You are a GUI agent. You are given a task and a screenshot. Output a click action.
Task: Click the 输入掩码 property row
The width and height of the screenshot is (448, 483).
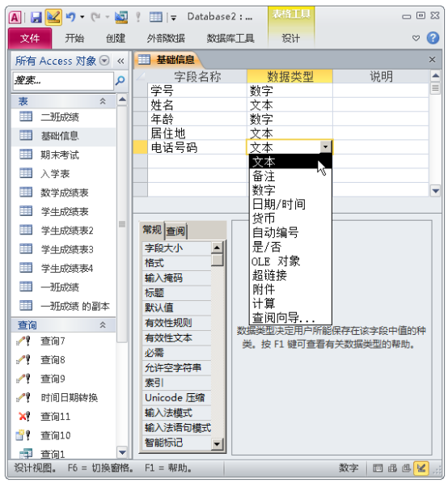click(x=177, y=278)
